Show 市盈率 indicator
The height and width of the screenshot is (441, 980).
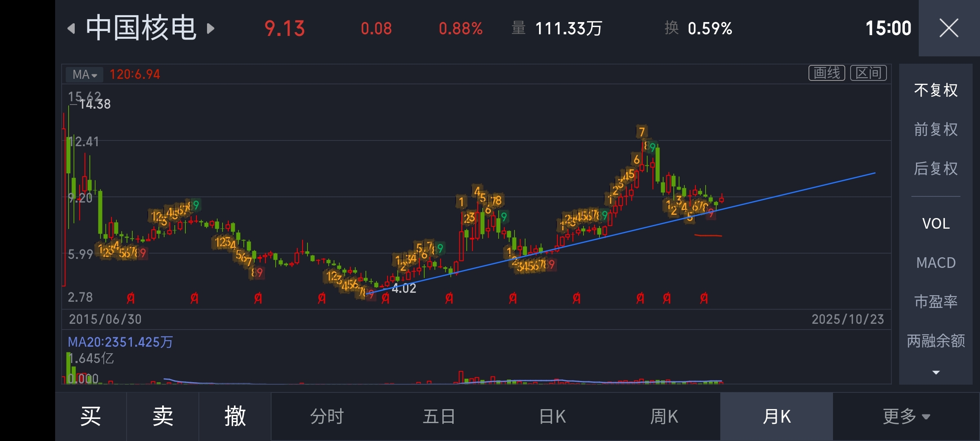(x=935, y=301)
